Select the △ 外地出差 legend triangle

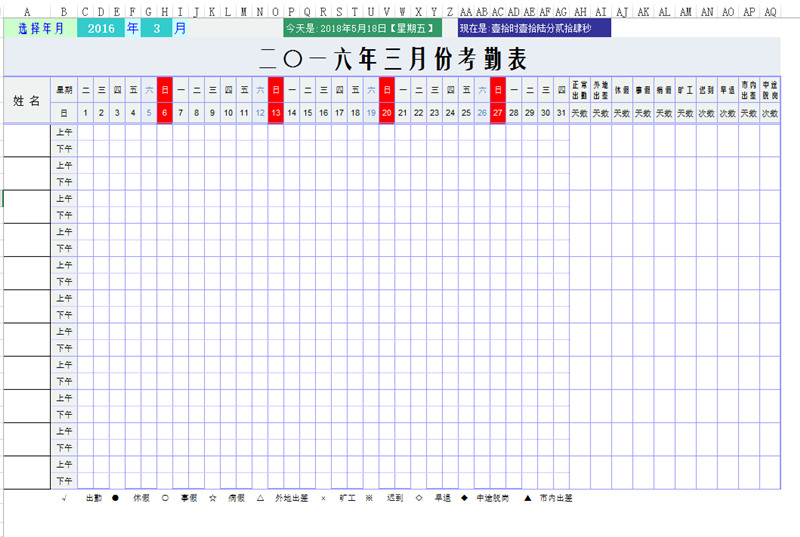260,497
